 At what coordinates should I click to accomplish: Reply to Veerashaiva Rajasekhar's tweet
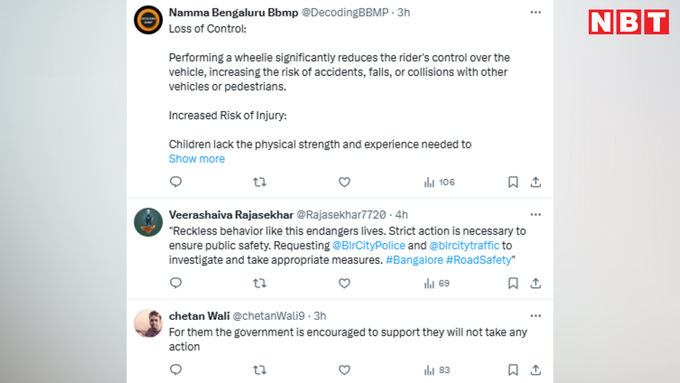tap(176, 283)
